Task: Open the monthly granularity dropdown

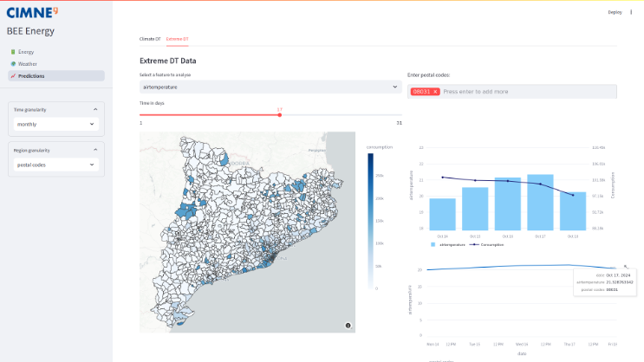Action: coord(55,124)
